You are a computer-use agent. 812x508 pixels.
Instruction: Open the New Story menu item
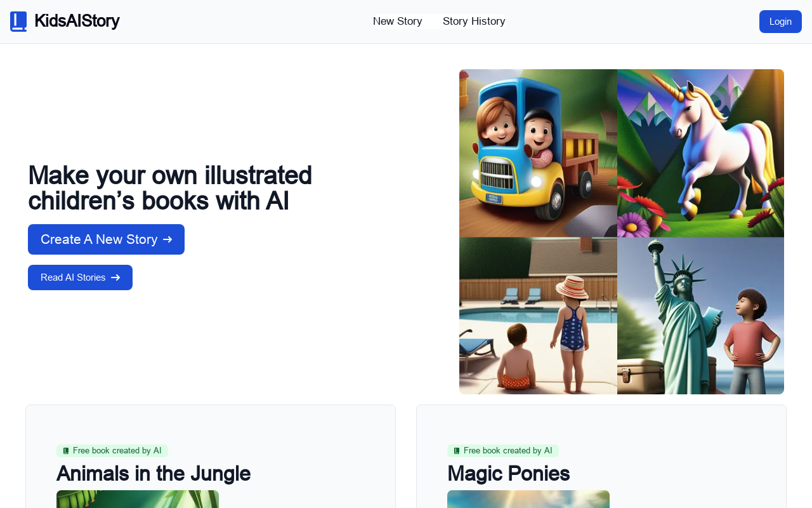click(398, 22)
